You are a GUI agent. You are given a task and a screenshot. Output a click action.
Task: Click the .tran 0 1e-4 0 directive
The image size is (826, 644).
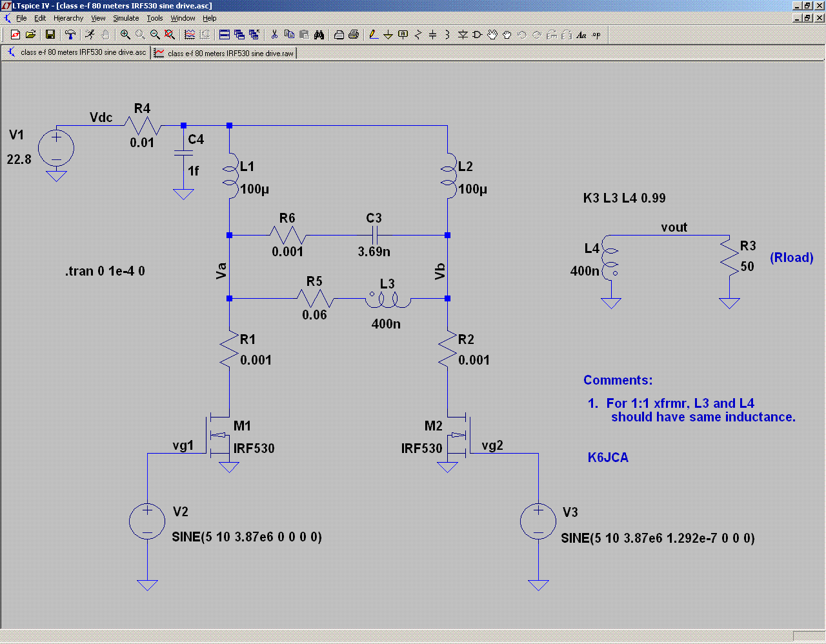click(x=105, y=271)
